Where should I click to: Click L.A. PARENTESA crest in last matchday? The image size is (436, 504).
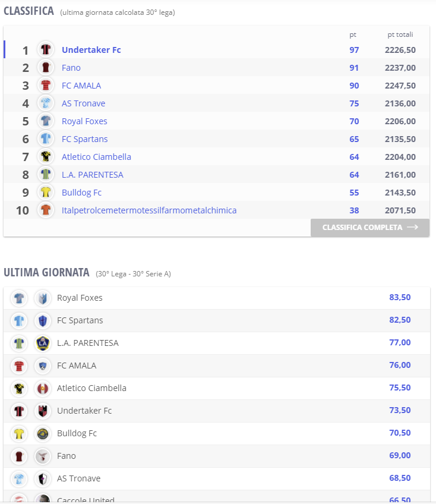[x=43, y=343]
